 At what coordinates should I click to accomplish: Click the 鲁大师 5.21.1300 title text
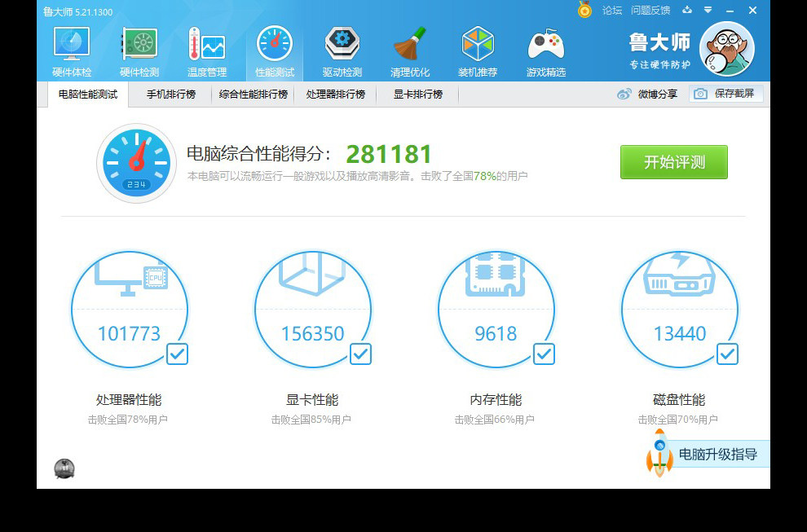pyautogui.click(x=77, y=12)
